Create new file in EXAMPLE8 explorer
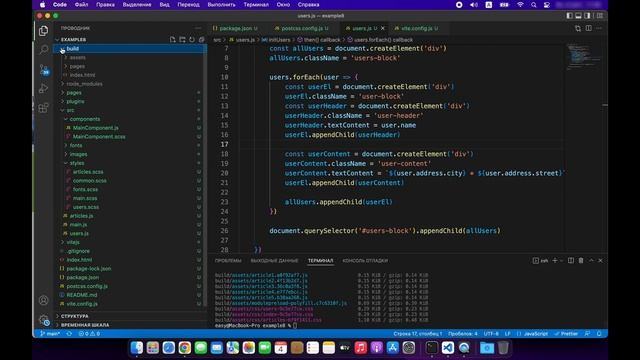This screenshot has width=640, height=360. [173, 40]
